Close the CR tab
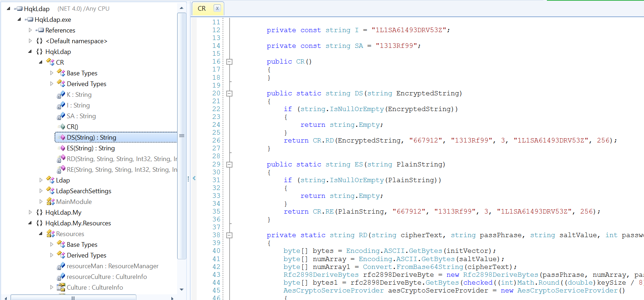 coord(217,9)
